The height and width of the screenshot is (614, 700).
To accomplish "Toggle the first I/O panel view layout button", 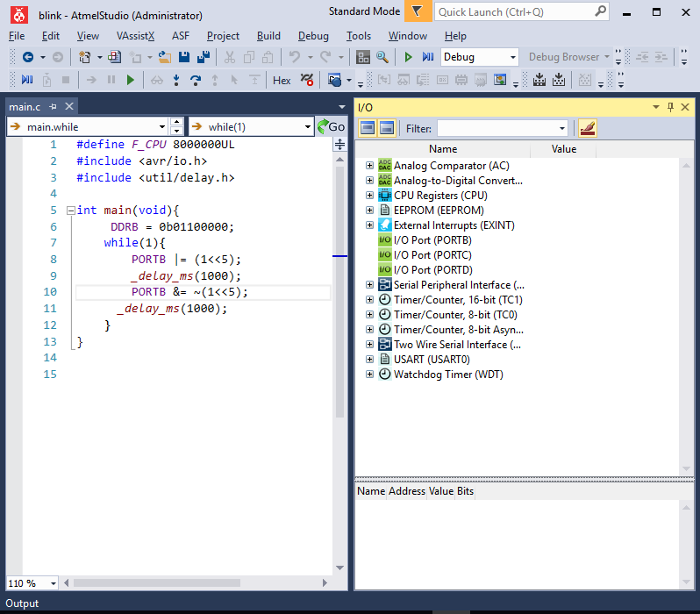I will coord(368,129).
